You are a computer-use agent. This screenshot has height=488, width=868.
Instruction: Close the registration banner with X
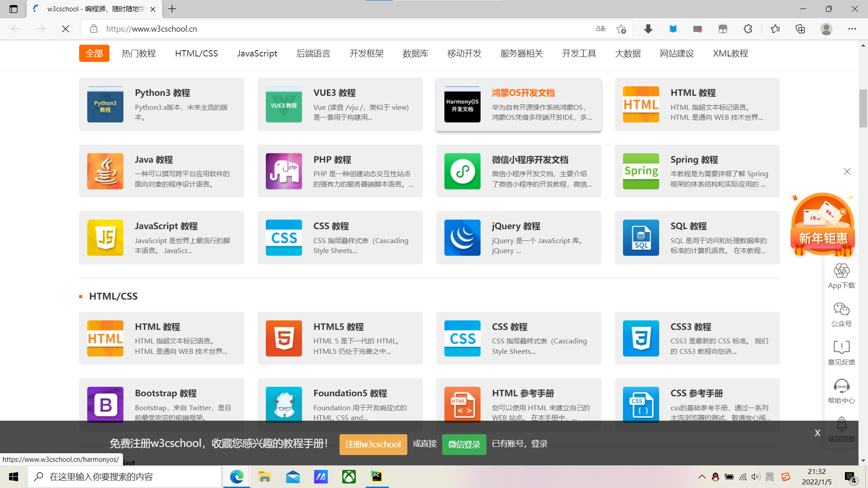pos(817,433)
